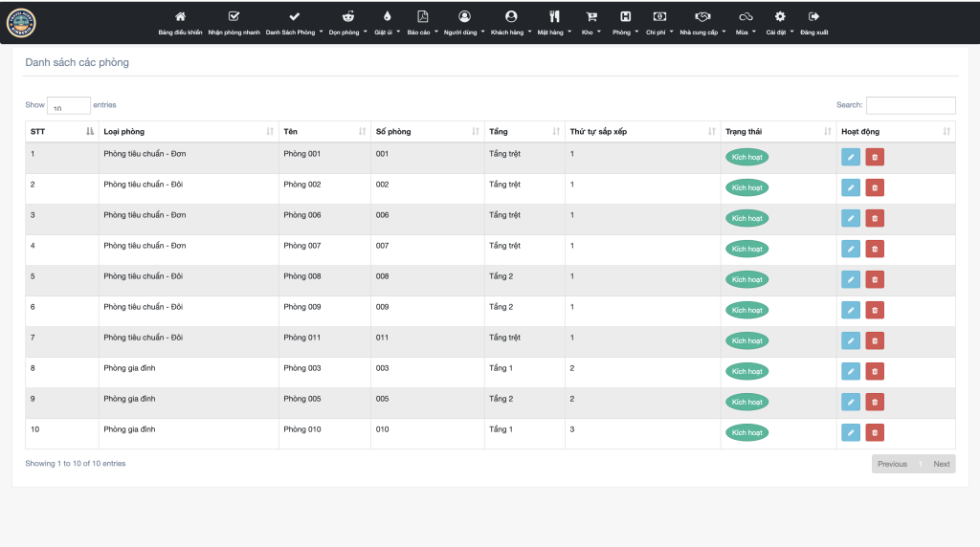
Task: Click the hotel logo in top-left
Action: 21,23
